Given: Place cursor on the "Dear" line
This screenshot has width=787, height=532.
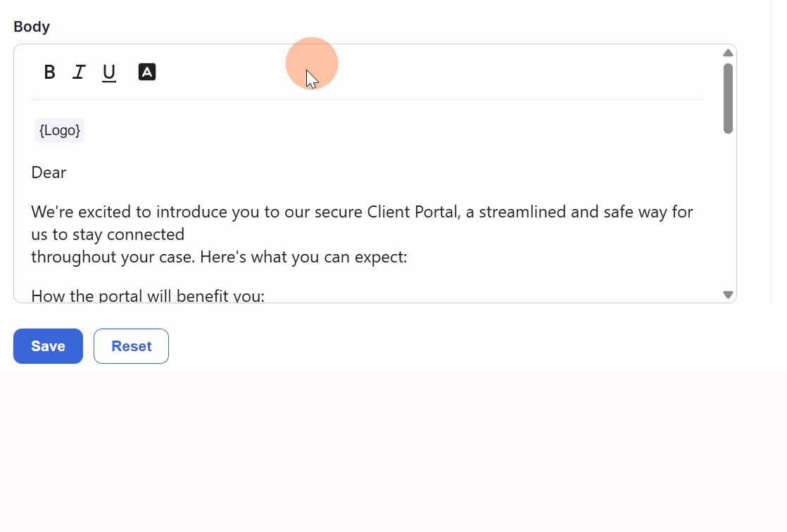Looking at the screenshot, I should [49, 173].
